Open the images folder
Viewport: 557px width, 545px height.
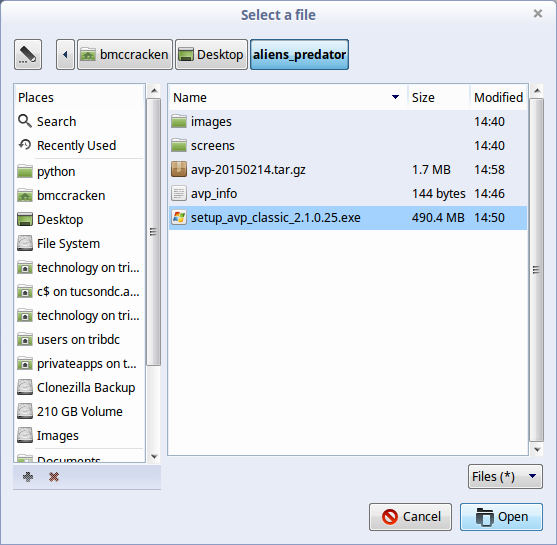(x=211, y=122)
